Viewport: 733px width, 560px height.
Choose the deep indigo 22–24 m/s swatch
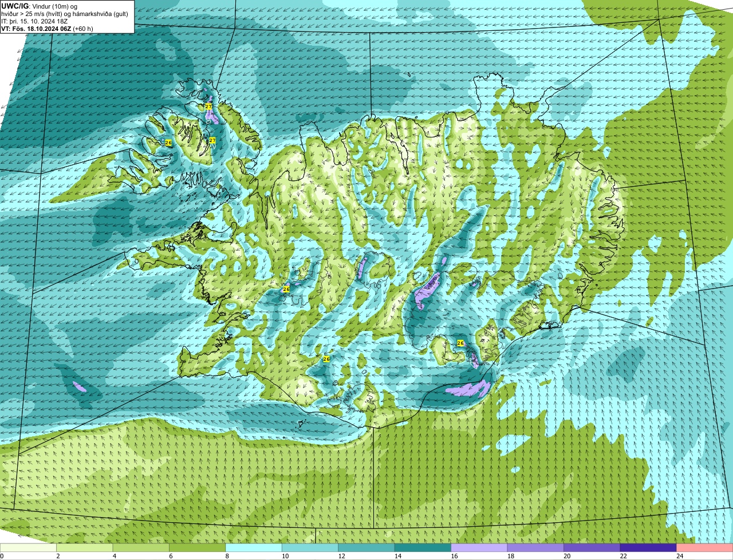pyautogui.click(x=648, y=547)
